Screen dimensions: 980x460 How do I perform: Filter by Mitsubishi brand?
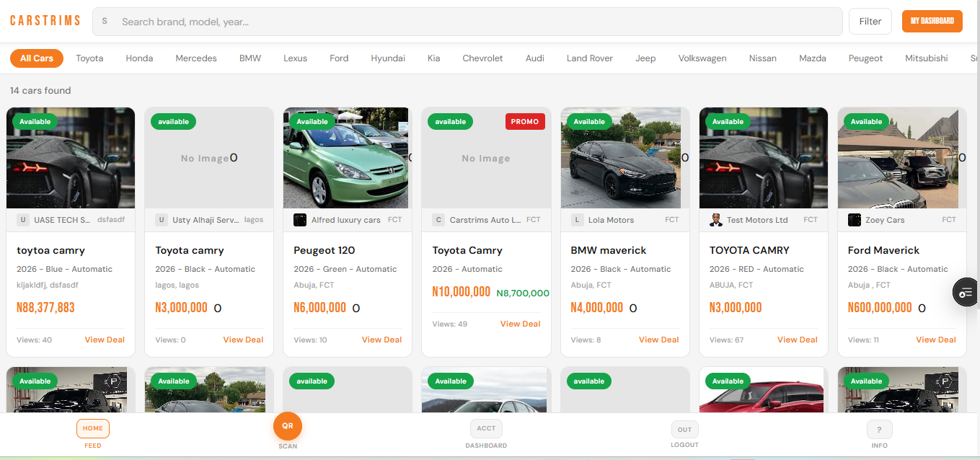(927, 58)
